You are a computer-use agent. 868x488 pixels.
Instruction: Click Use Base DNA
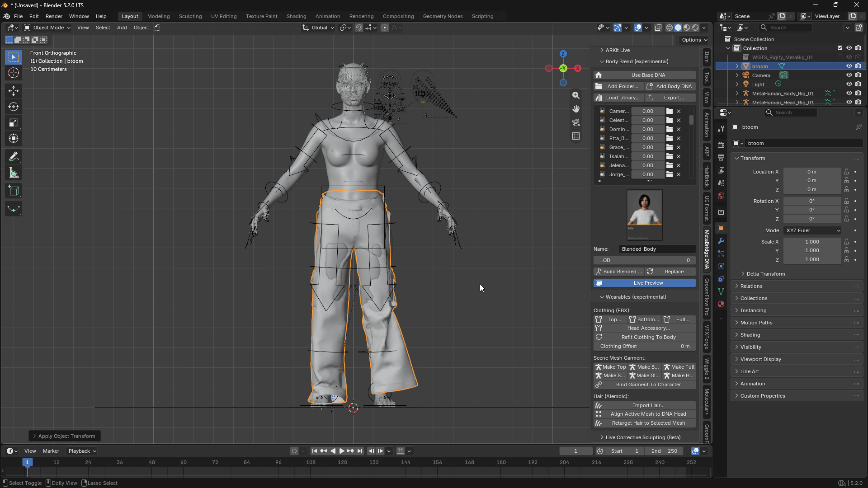coord(644,75)
